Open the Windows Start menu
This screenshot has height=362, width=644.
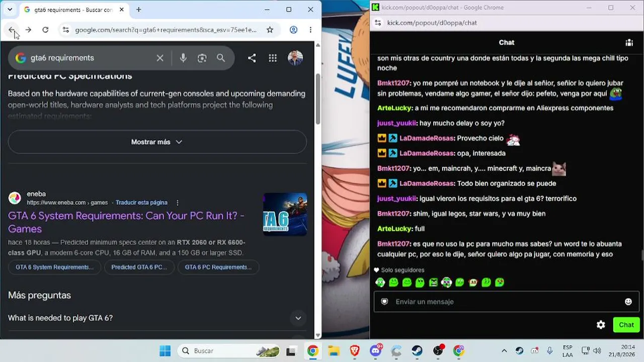click(165, 351)
